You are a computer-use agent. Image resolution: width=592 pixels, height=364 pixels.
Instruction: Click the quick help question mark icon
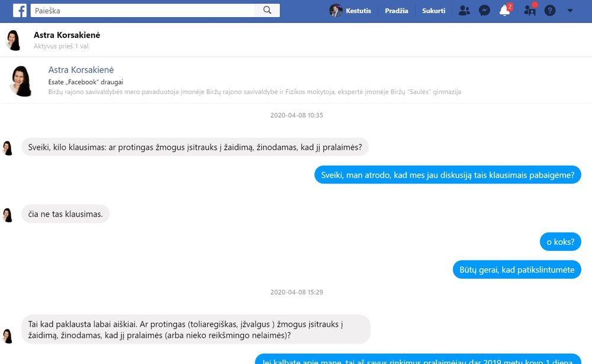(x=550, y=11)
